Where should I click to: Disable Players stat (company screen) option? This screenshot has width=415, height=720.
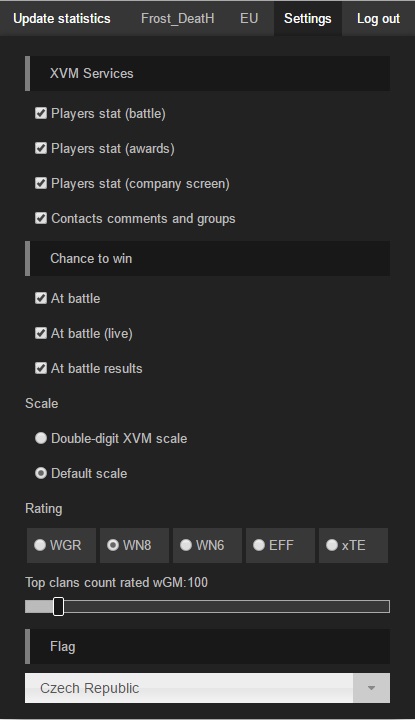pos(41,183)
